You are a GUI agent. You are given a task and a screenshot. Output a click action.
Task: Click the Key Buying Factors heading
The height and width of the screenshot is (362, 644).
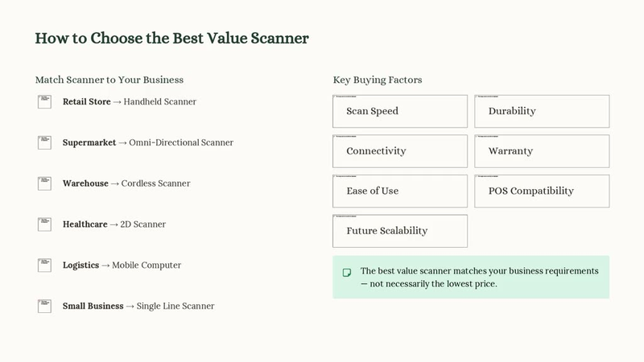point(378,80)
